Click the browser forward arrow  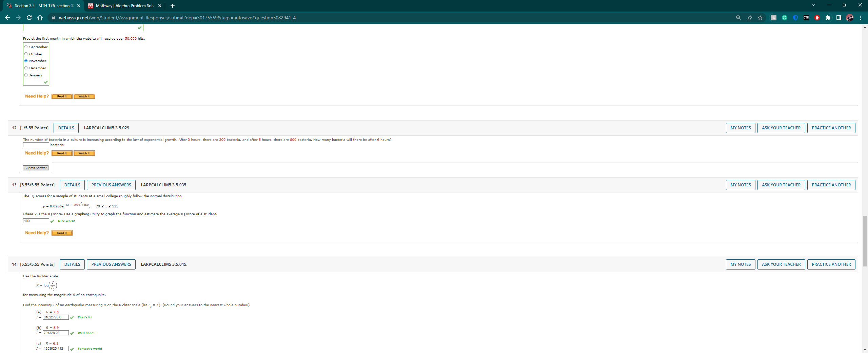point(18,18)
